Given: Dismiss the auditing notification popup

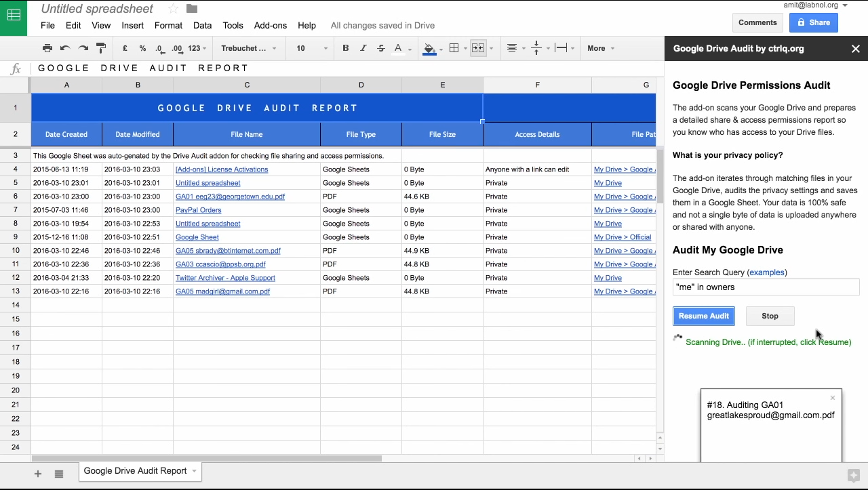Looking at the screenshot, I should (x=833, y=398).
